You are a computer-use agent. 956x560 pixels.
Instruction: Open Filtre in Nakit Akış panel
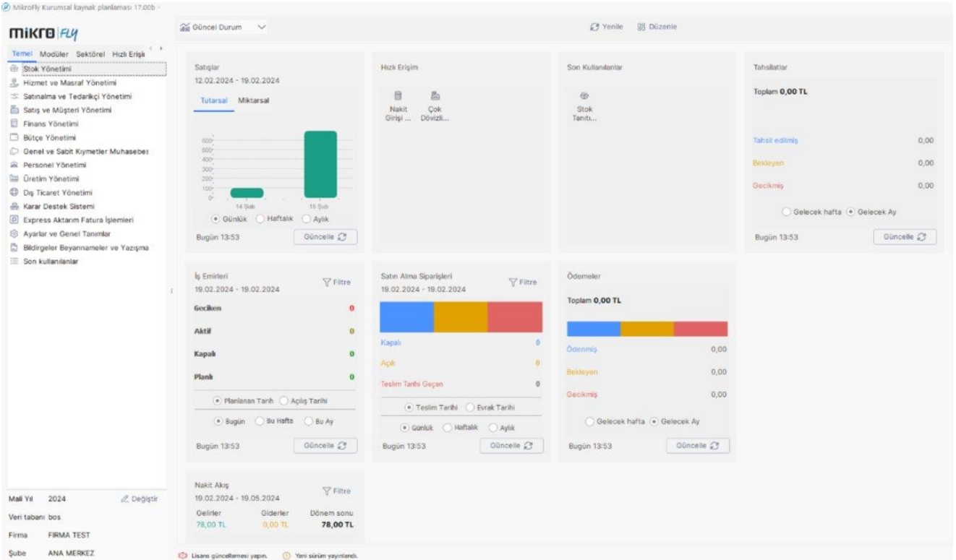(x=336, y=491)
